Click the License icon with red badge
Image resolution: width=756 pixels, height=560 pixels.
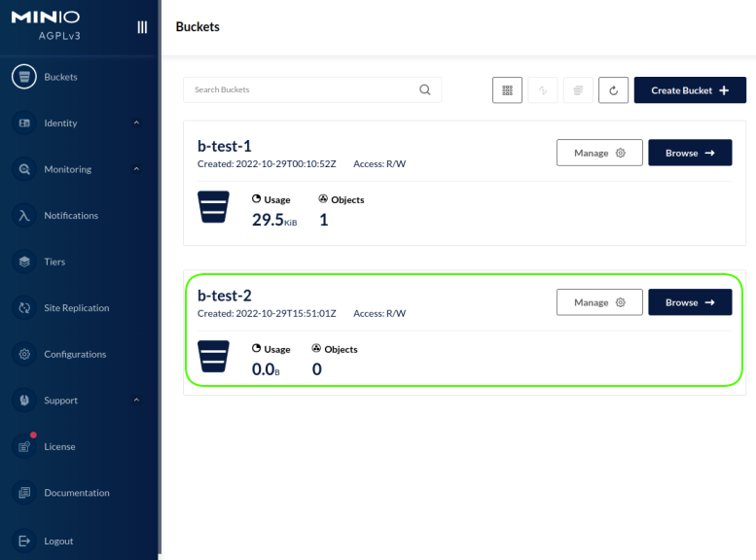(24, 446)
